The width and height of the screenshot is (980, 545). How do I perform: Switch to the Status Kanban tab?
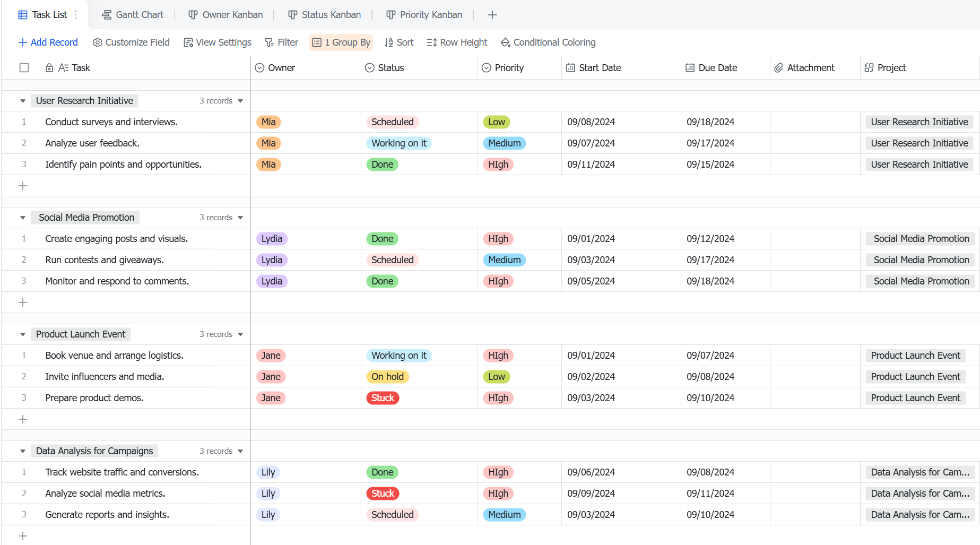(x=324, y=15)
